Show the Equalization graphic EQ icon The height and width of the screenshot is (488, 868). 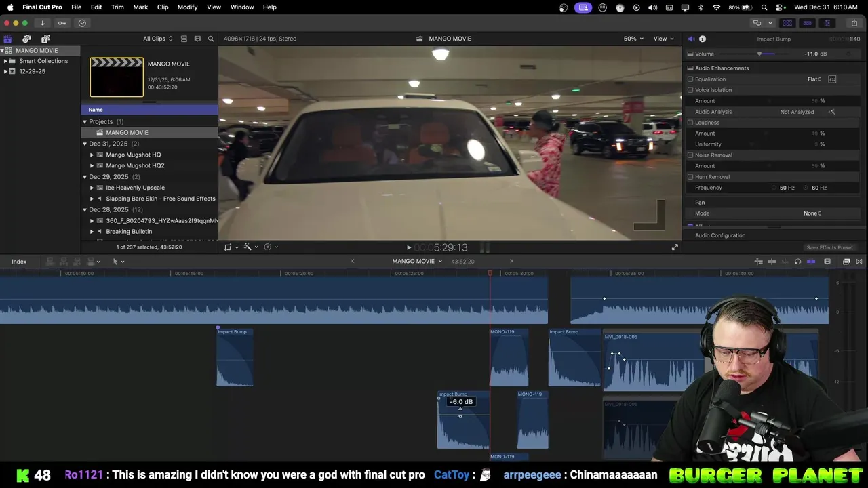point(832,79)
